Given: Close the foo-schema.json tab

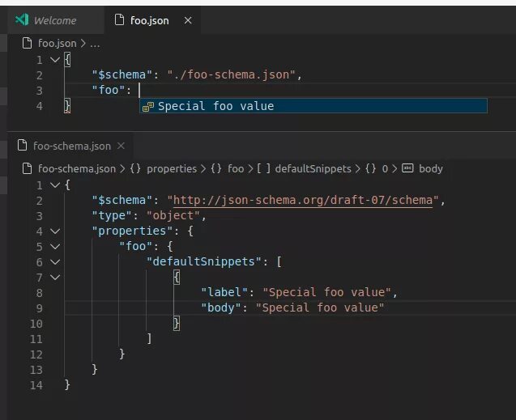Looking at the screenshot, I should pyautogui.click(x=122, y=146).
